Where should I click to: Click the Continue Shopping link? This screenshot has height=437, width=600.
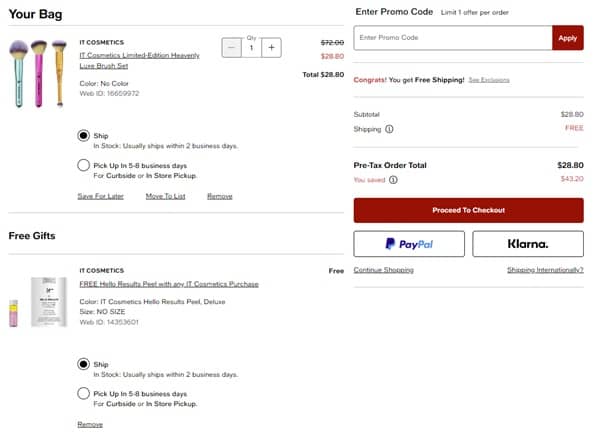[383, 270]
